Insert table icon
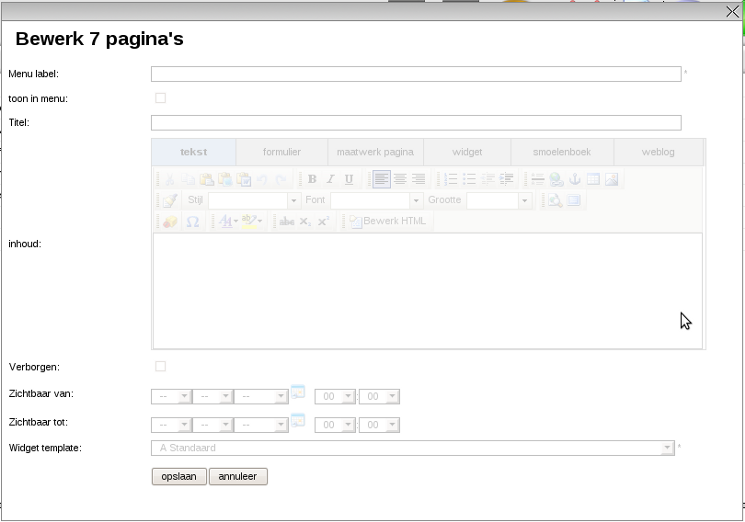 (593, 179)
